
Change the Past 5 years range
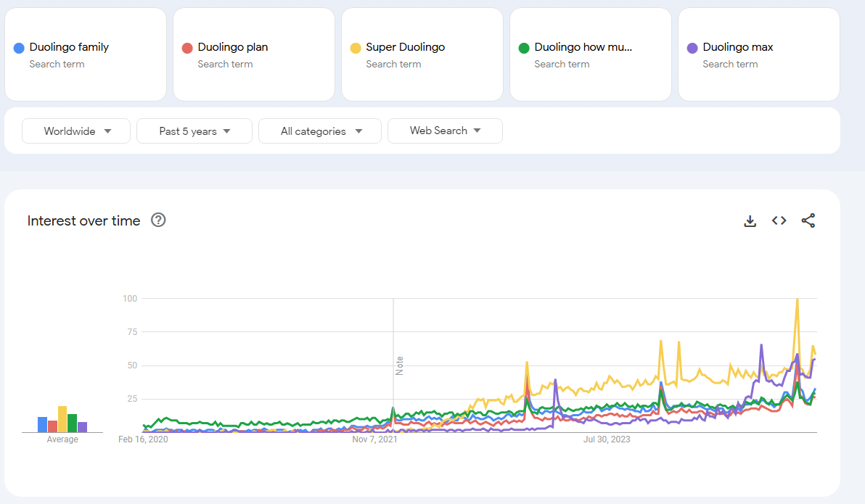tap(194, 131)
